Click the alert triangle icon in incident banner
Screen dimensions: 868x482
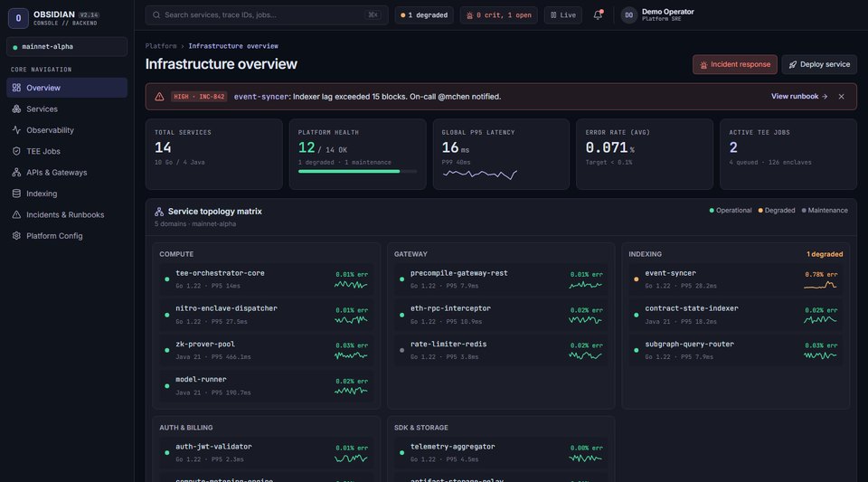point(159,96)
